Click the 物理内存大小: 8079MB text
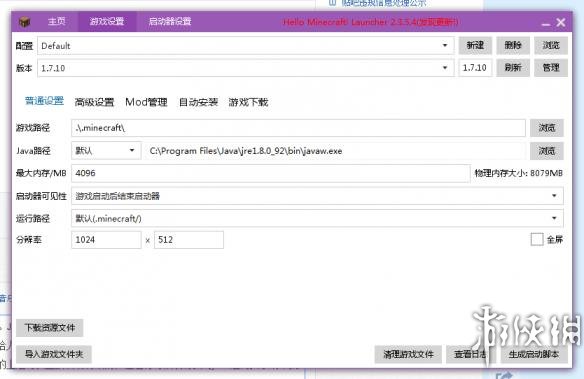The image size is (584, 379). (518, 173)
